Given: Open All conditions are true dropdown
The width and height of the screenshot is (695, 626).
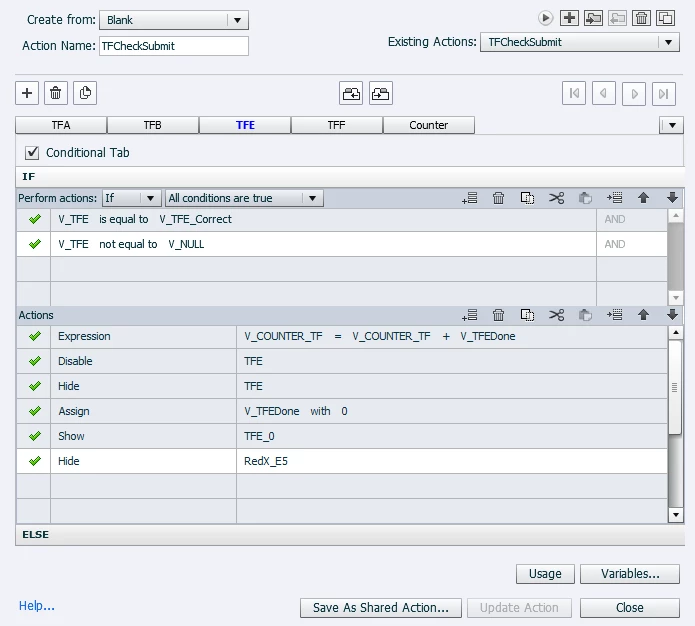Looking at the screenshot, I should pos(244,198).
